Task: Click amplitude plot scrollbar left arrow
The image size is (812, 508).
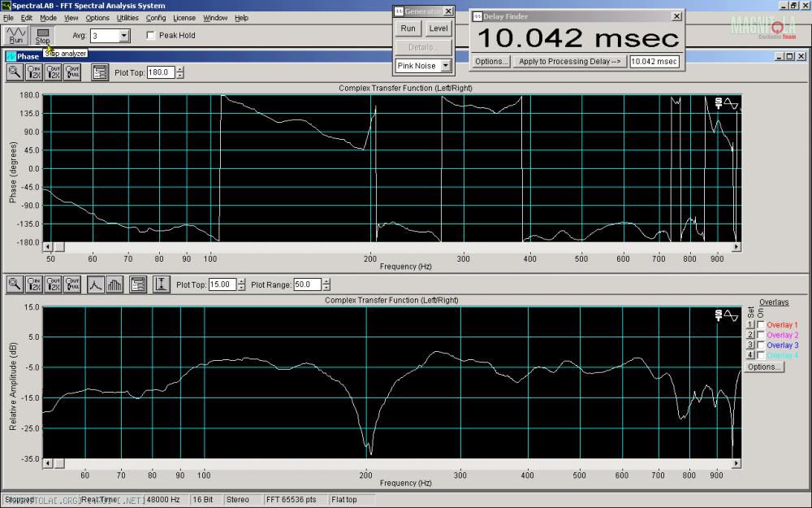Action: [x=48, y=463]
